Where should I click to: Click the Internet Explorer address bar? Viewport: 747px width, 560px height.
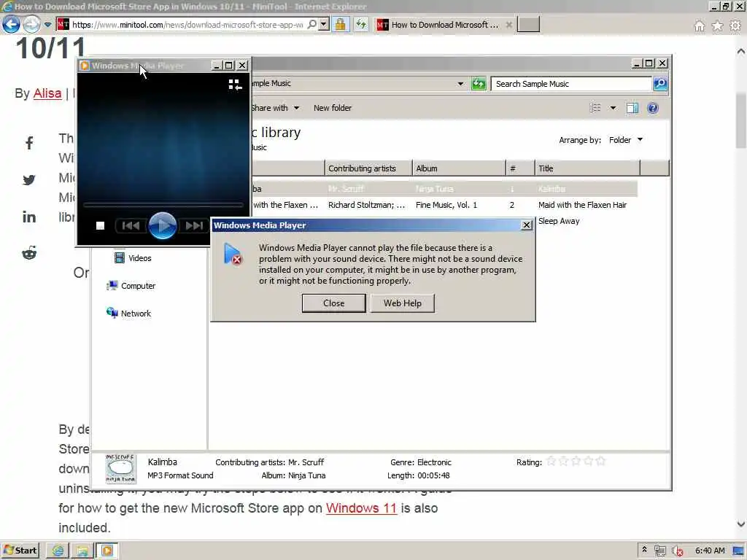(186, 24)
